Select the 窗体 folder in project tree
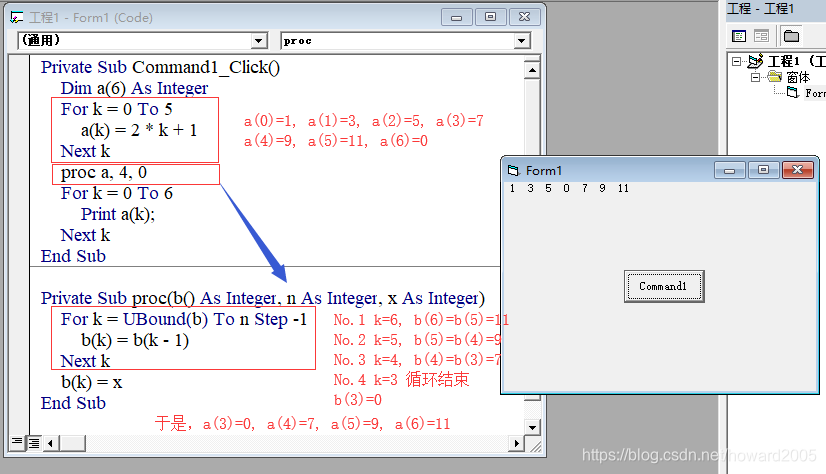826x474 pixels. click(798, 77)
